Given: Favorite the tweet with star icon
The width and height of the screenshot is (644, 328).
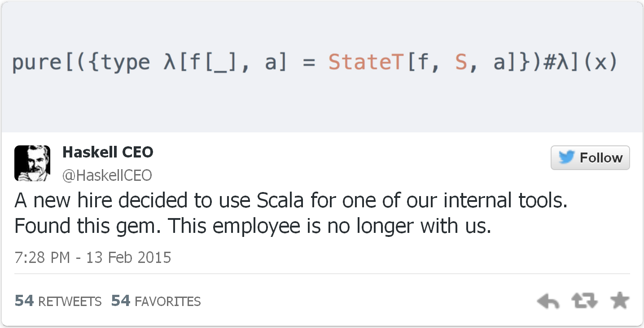Looking at the screenshot, I should click(x=620, y=301).
